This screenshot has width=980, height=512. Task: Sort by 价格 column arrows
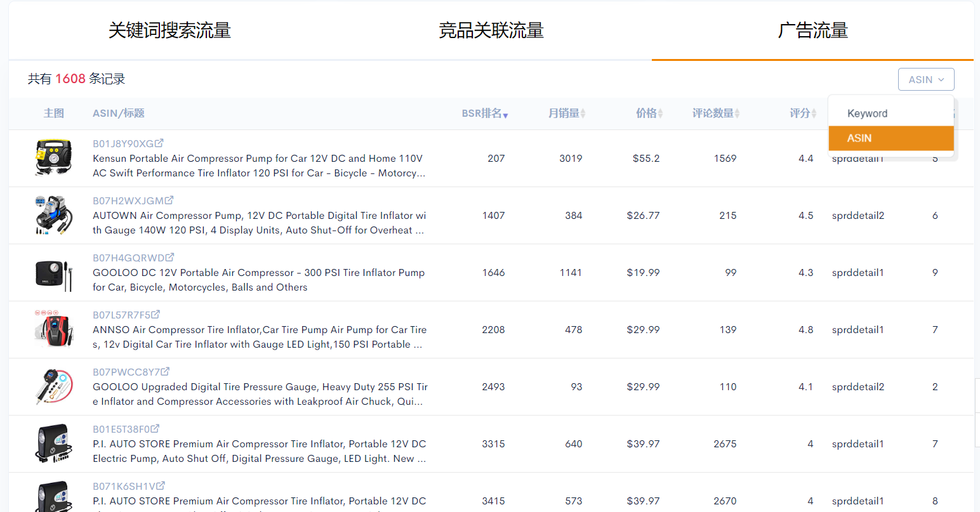660,114
